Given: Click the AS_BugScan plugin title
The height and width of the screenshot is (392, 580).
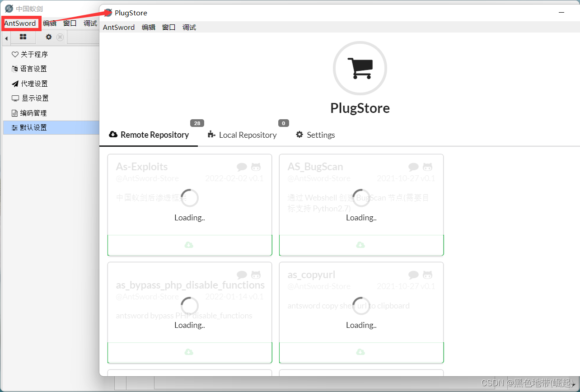Looking at the screenshot, I should pos(315,167).
